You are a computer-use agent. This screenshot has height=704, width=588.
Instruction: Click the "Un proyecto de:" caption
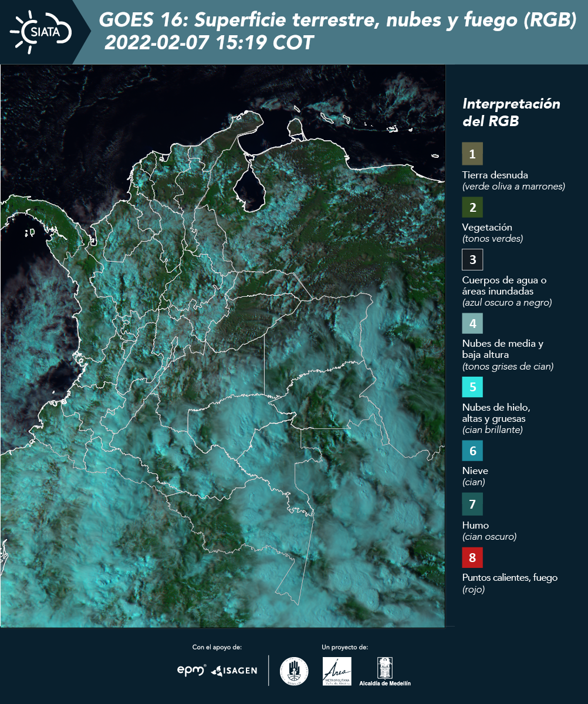pos(345,647)
